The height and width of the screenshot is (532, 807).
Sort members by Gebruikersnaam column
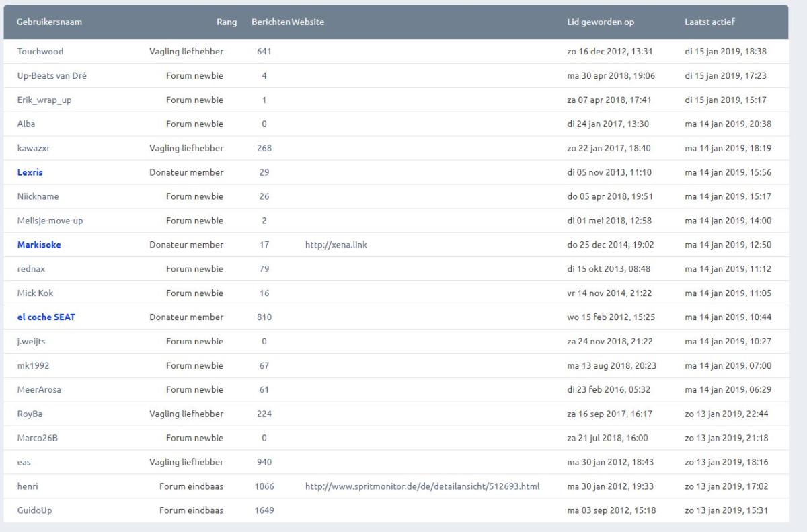[44, 22]
